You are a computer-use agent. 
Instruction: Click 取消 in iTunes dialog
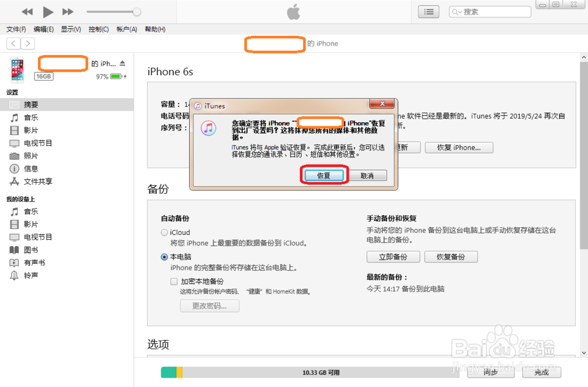(x=367, y=176)
